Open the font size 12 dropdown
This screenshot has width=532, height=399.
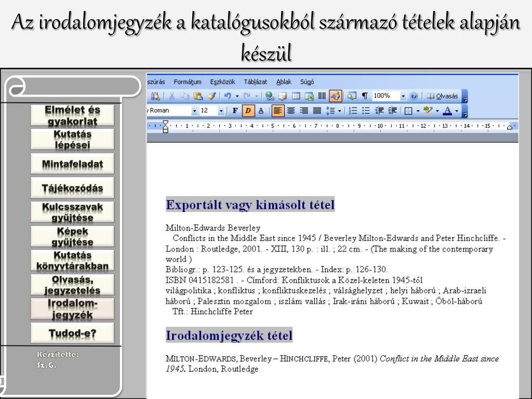(221, 111)
